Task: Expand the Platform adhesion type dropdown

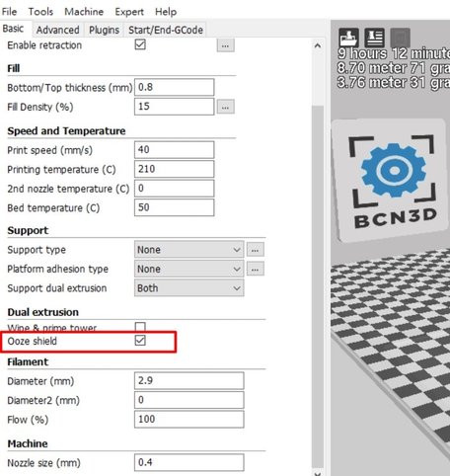Action: coord(188,269)
